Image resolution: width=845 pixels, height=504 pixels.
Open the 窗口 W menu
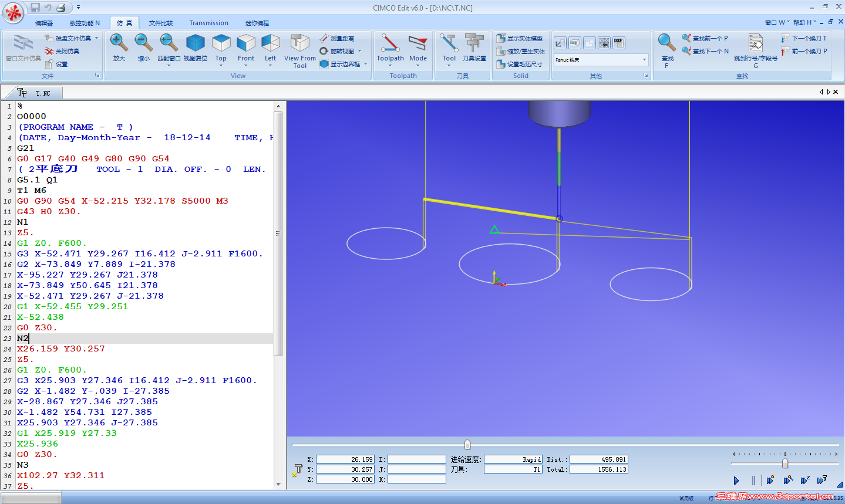point(777,22)
